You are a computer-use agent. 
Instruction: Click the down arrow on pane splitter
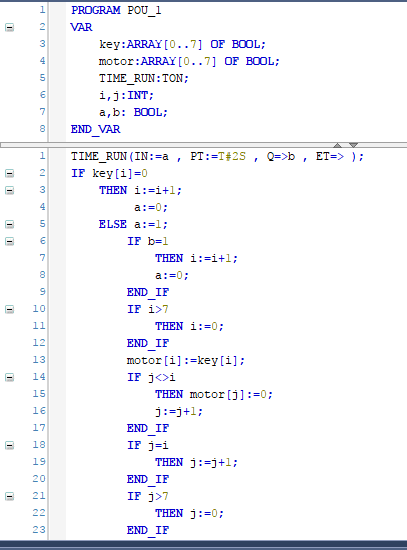click(353, 145)
